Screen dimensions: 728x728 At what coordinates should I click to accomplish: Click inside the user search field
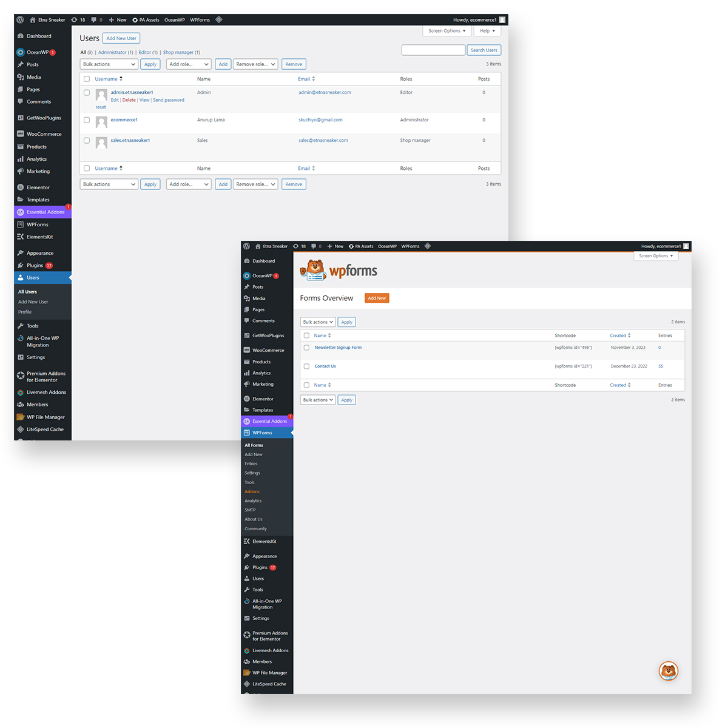click(433, 50)
